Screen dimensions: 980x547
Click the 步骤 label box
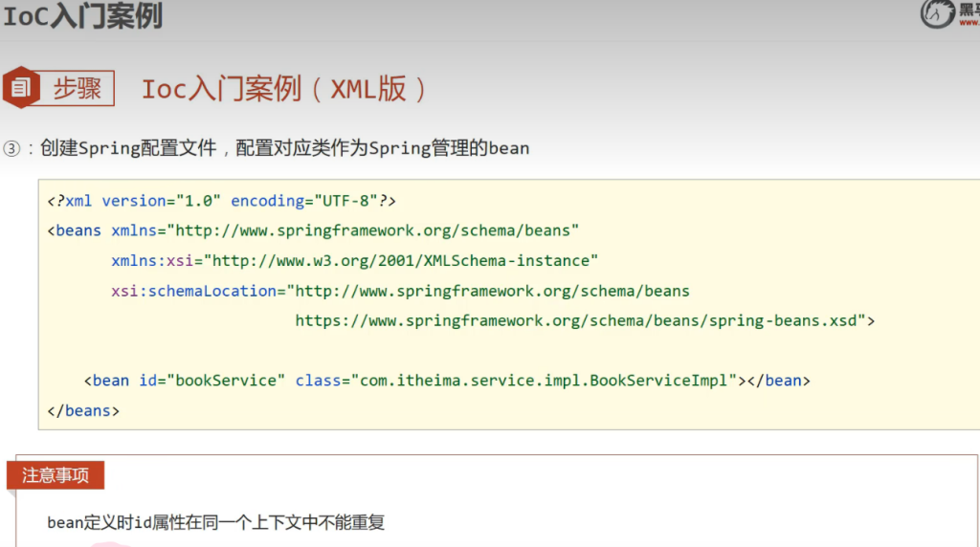click(x=77, y=88)
